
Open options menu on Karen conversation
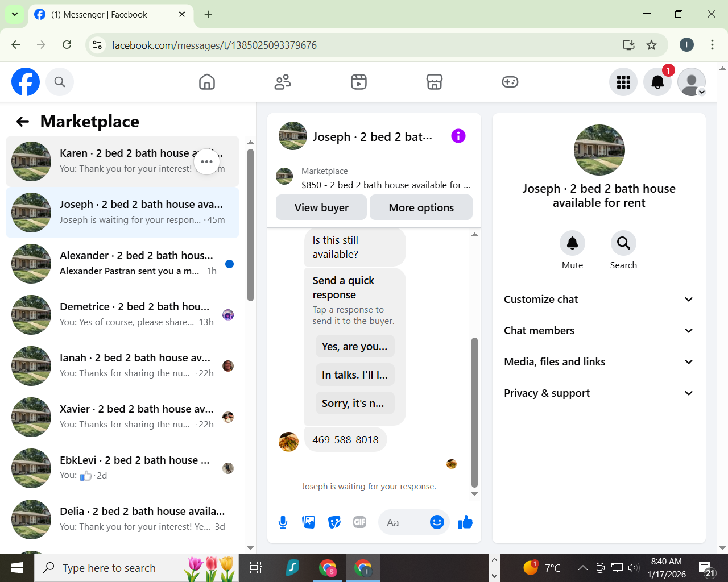tap(206, 161)
